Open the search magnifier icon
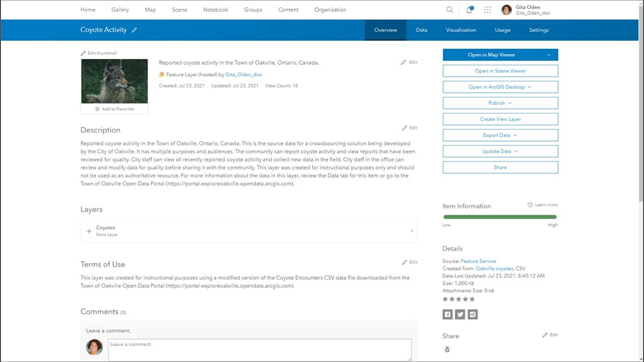The image size is (644, 362). (x=450, y=10)
